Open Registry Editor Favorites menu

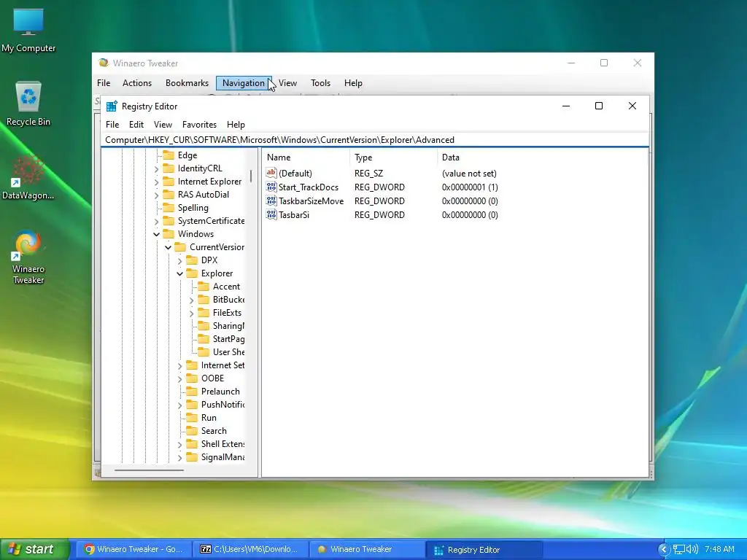tap(199, 124)
